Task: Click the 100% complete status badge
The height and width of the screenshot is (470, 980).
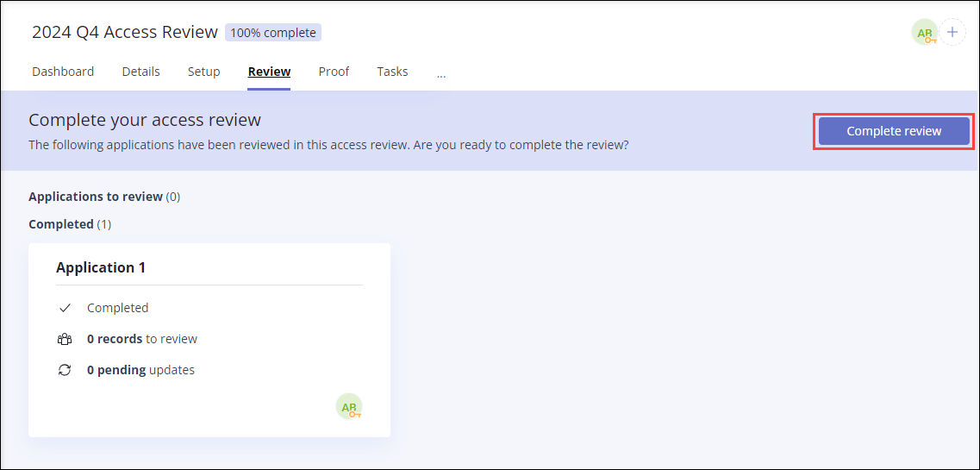Action: click(273, 33)
